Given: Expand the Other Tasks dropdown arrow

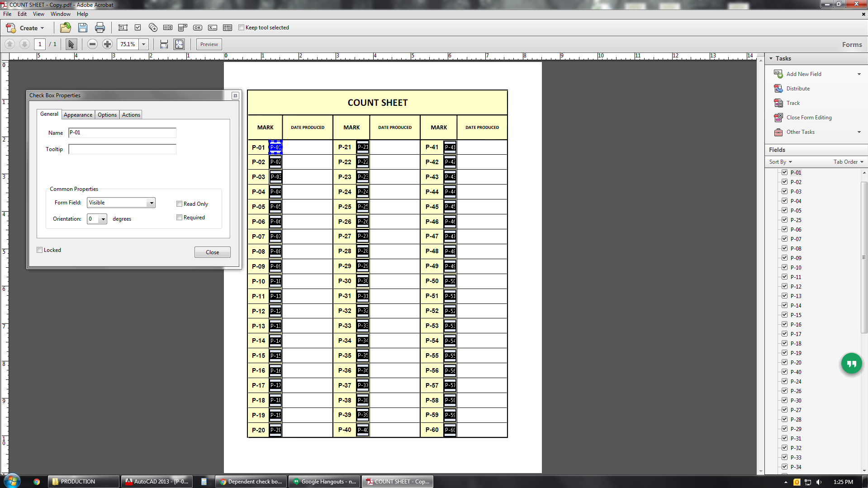Looking at the screenshot, I should tap(859, 132).
